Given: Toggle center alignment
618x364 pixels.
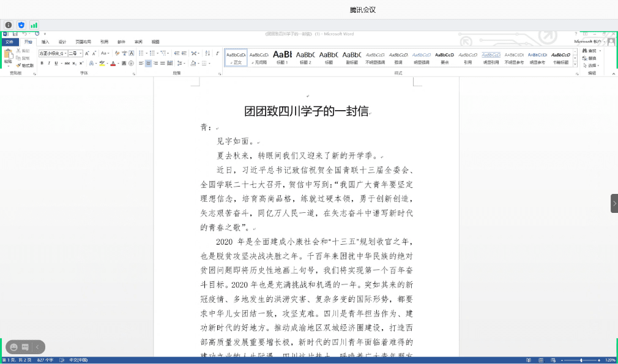Looking at the screenshot, I should coord(148,64).
